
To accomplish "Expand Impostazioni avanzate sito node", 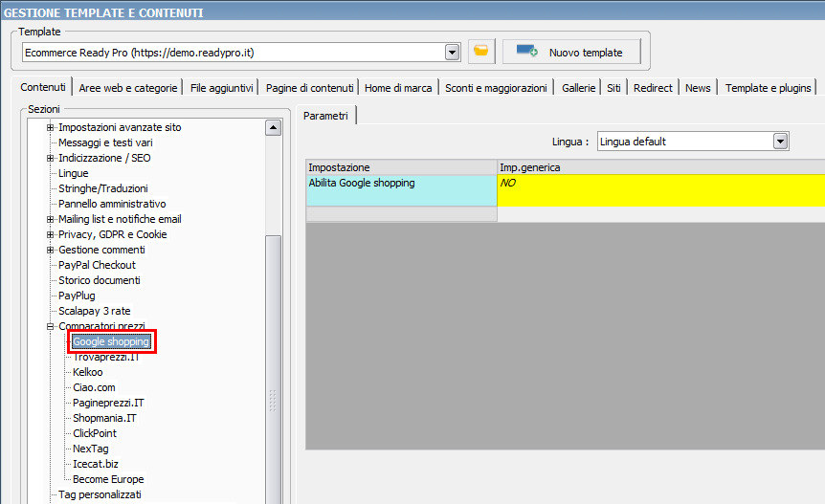I will coord(50,127).
